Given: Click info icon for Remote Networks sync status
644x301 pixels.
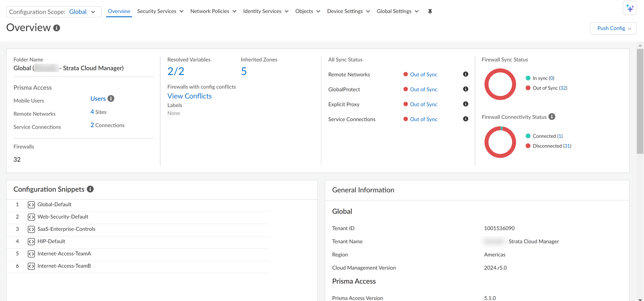Looking at the screenshot, I should pos(465,74).
